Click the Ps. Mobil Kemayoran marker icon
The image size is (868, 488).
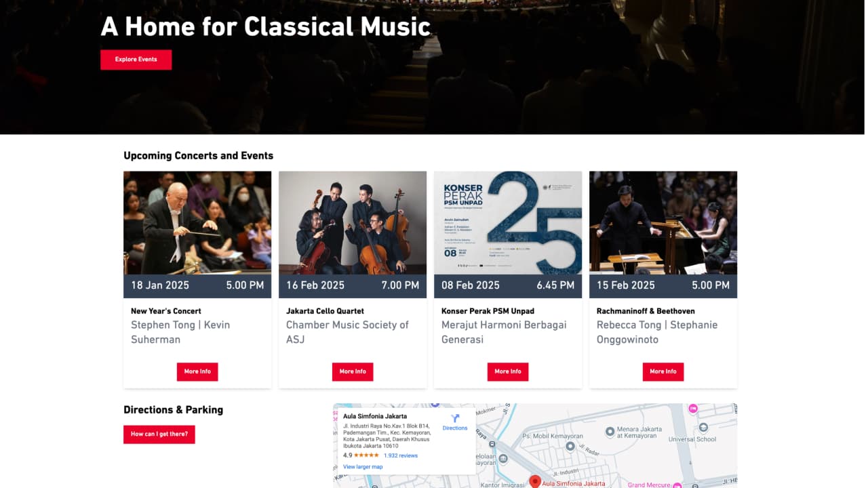point(570,446)
